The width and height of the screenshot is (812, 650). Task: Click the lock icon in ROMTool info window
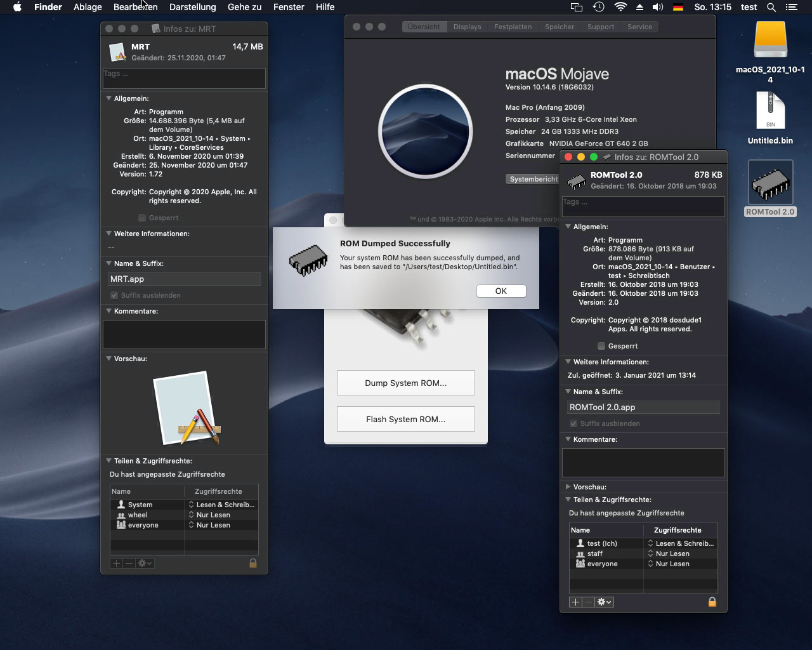click(x=712, y=602)
